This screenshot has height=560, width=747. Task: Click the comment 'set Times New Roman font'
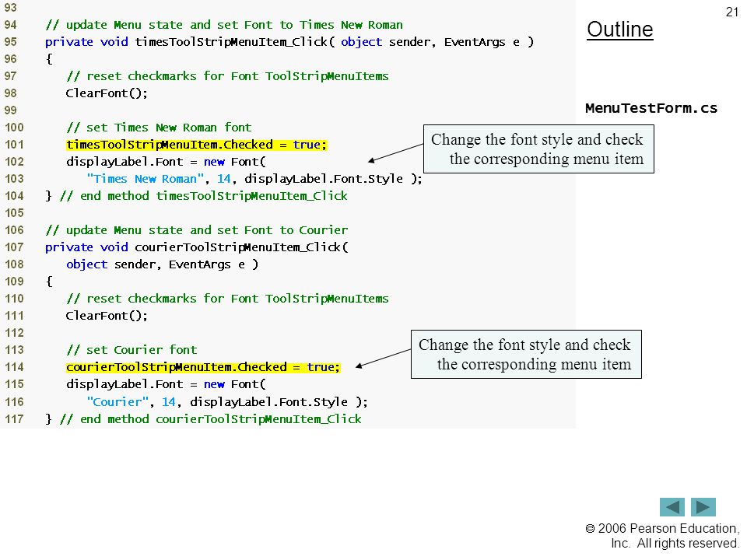pos(159,128)
